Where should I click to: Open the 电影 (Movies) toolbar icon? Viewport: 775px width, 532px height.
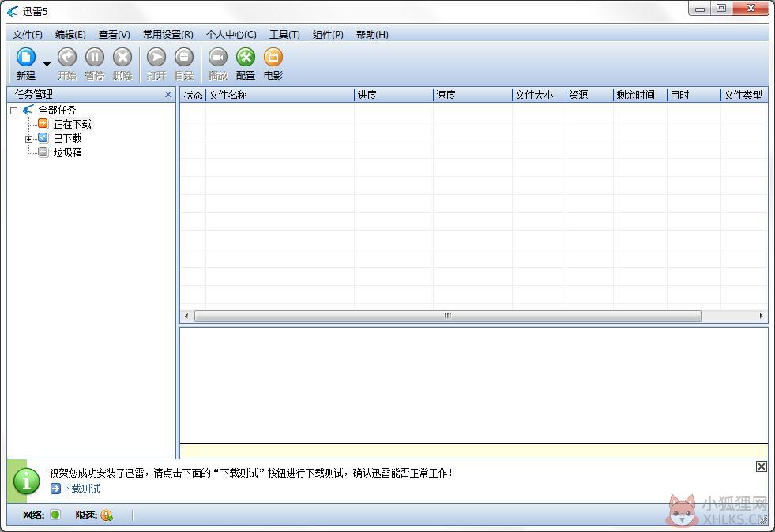(x=273, y=58)
